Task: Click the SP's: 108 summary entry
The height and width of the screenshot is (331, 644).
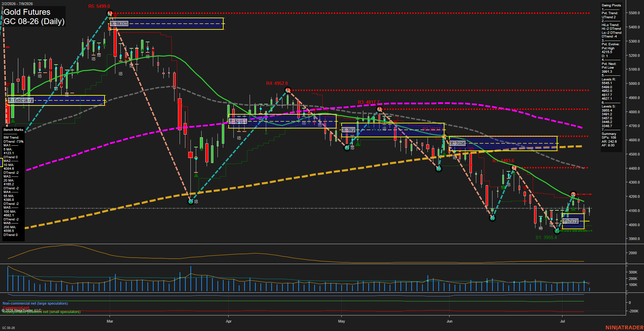Action: pos(609,138)
